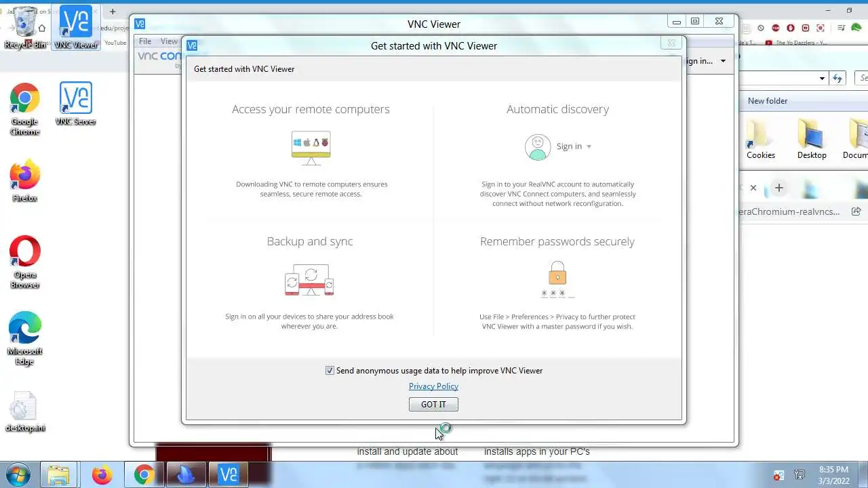
Task: Open the YouTube bookmark in browser
Action: (x=115, y=43)
